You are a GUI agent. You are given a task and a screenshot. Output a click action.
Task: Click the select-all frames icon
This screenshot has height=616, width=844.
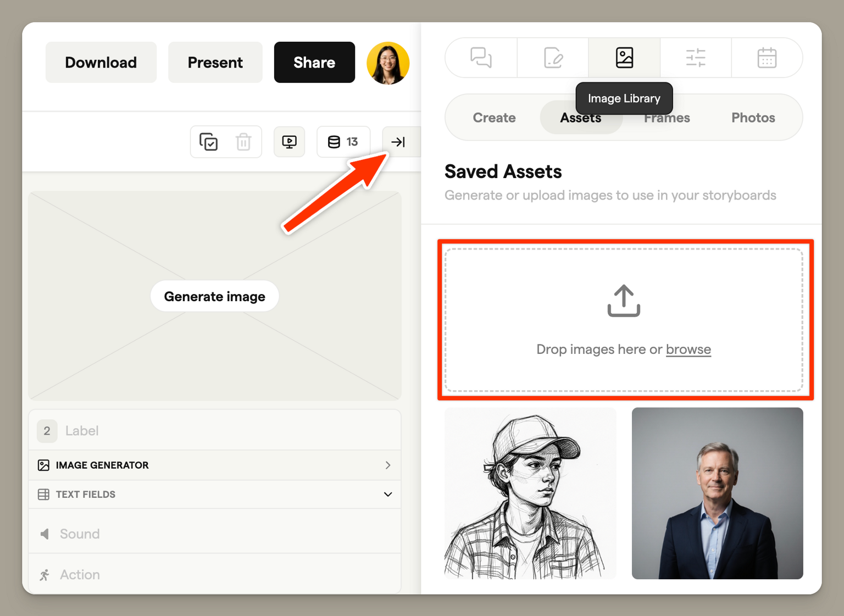[x=209, y=142]
